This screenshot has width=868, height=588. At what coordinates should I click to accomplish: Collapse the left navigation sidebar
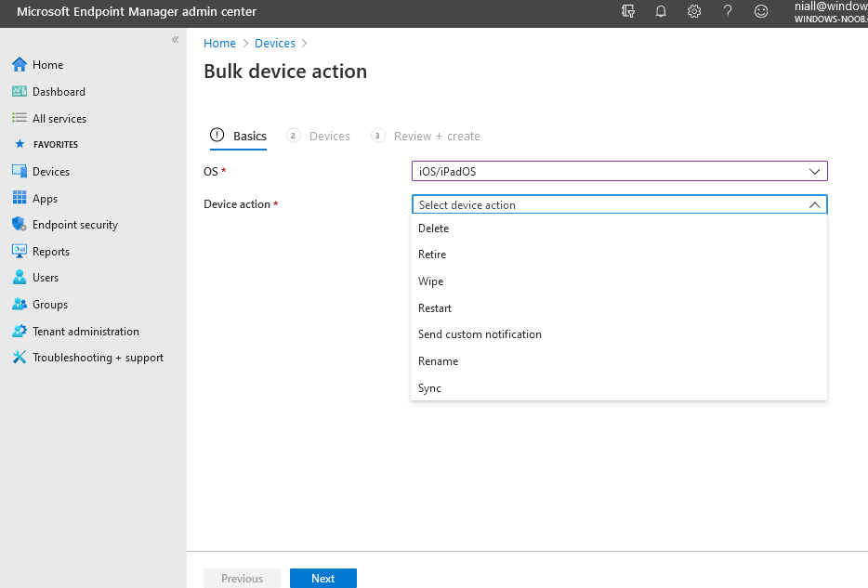[x=175, y=40]
